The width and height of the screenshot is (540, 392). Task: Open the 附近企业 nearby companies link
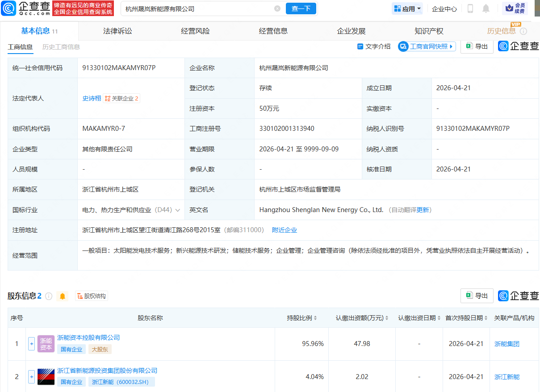coord(284,229)
